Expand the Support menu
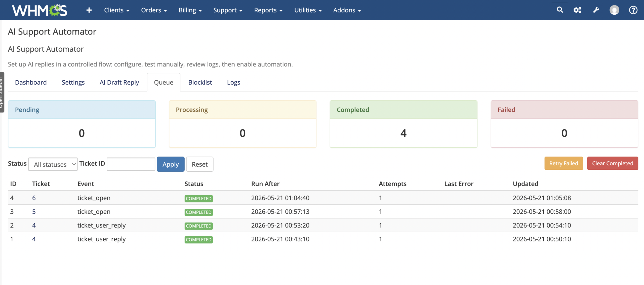644x285 pixels. pyautogui.click(x=228, y=10)
